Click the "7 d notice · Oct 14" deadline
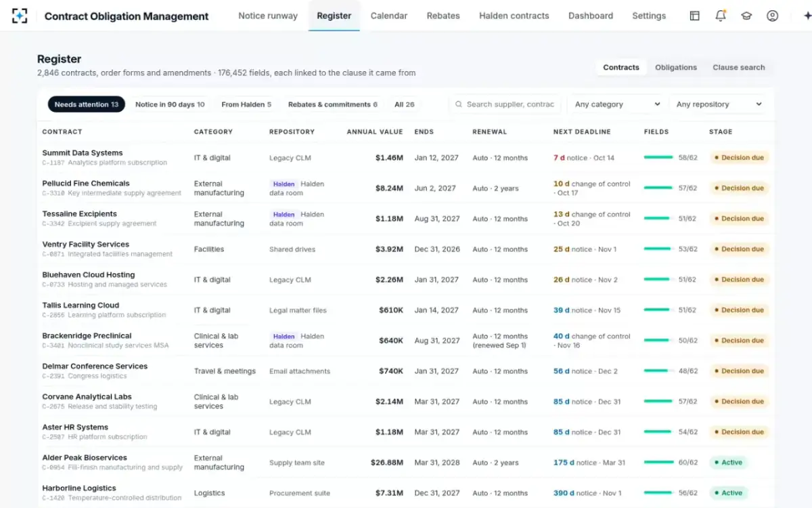This screenshot has width=812, height=508. (x=584, y=158)
